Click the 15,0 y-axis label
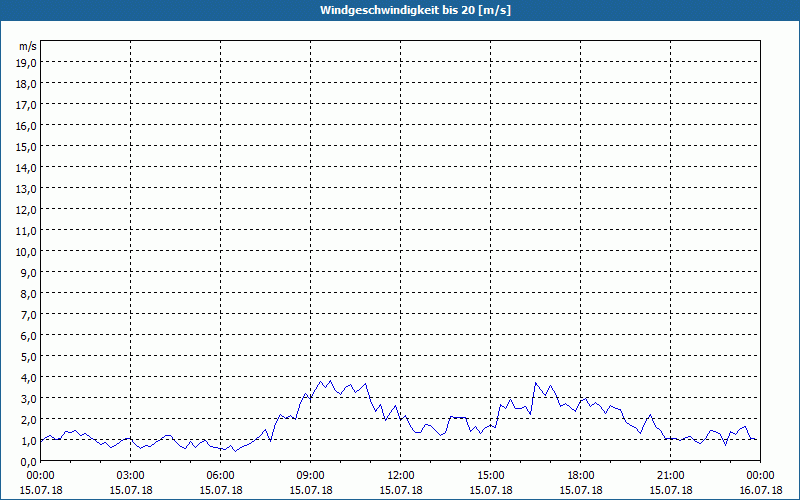Image resolution: width=800 pixels, height=500 pixels. tap(27, 147)
